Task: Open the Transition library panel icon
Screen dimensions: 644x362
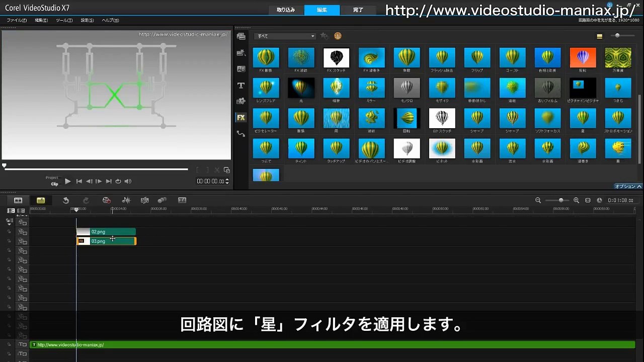Action: pyautogui.click(x=241, y=69)
